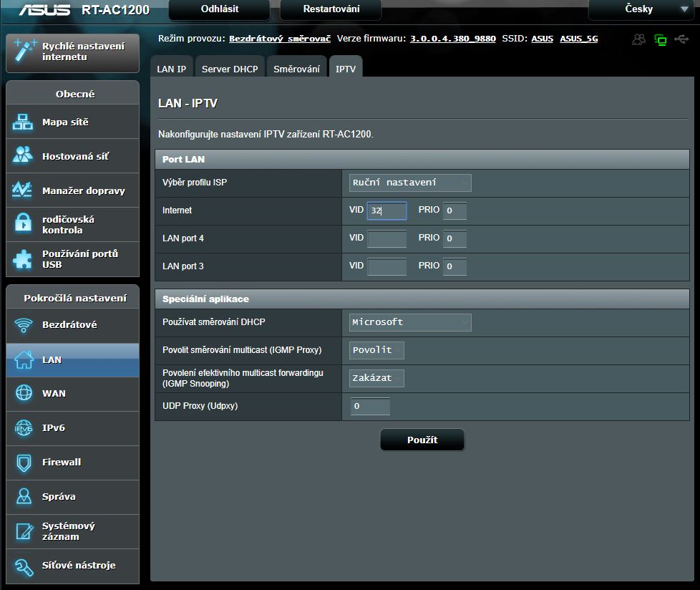Open Systémový záznam in the sidebar

click(73, 531)
